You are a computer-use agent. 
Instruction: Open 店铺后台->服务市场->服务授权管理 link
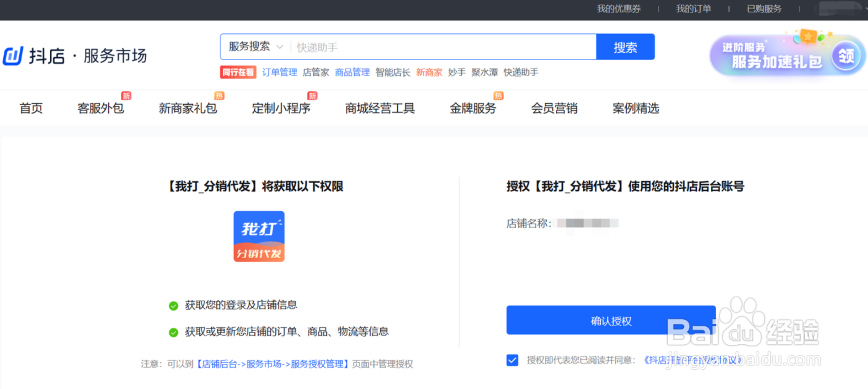[273, 364]
